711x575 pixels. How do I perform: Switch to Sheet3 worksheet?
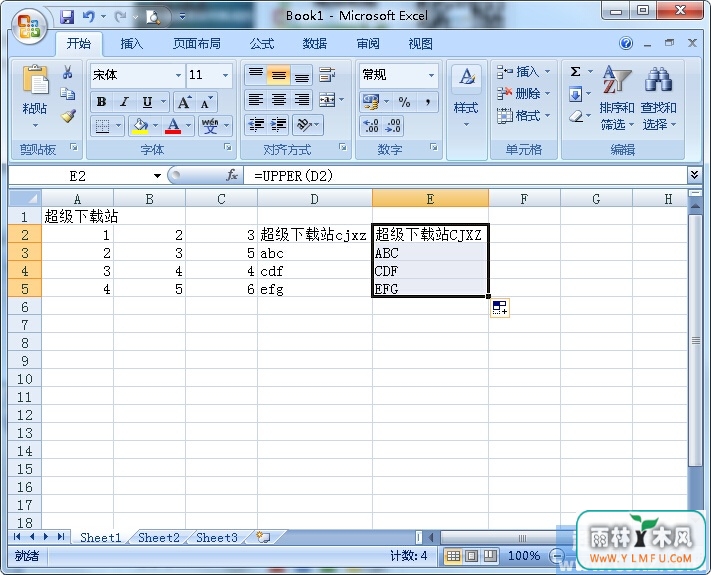(217, 537)
